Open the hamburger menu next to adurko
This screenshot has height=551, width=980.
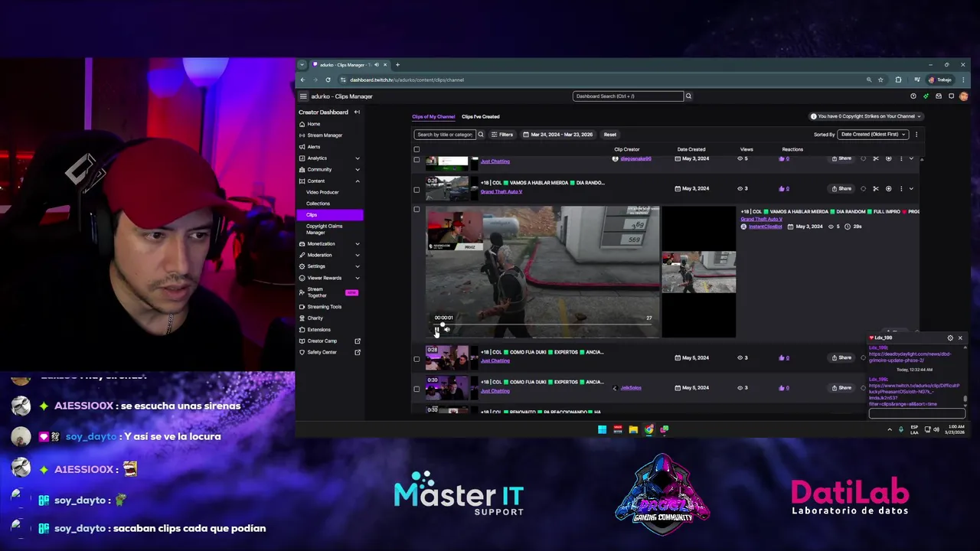[x=303, y=96]
